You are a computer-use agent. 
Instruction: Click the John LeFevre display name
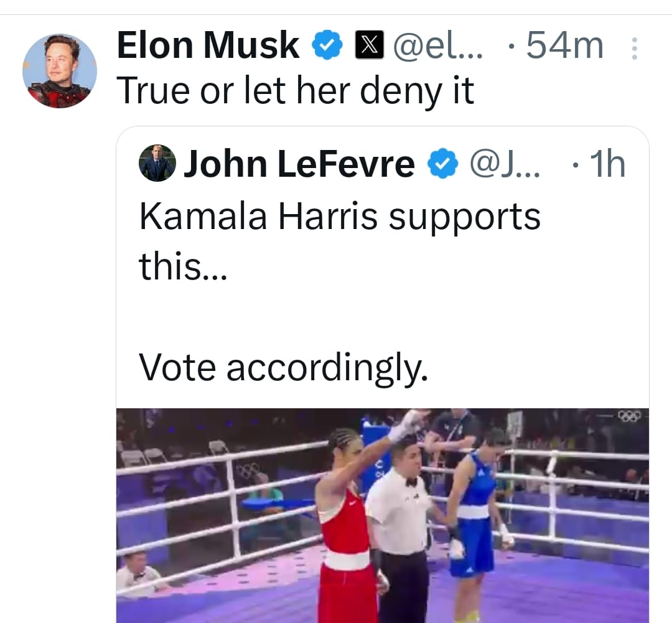pyautogui.click(x=299, y=164)
